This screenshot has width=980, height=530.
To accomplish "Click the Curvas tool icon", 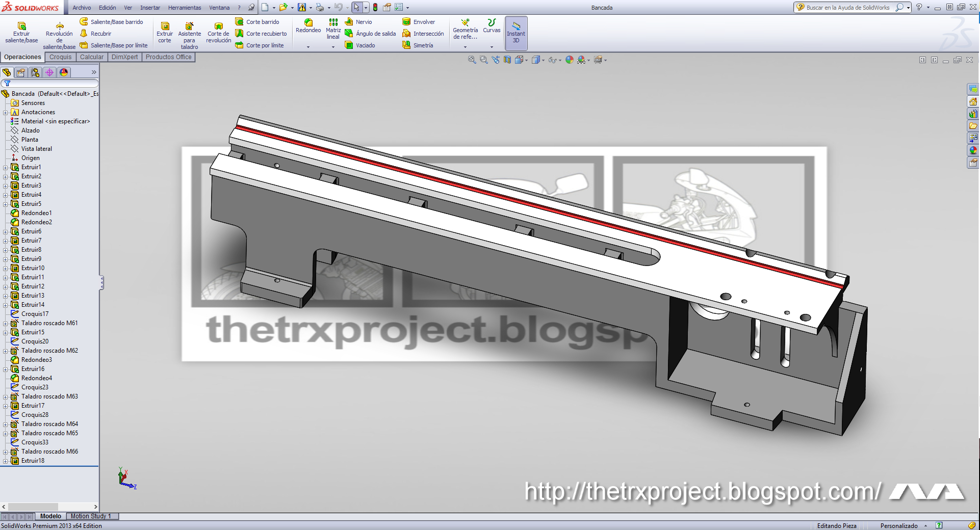I will (492, 26).
